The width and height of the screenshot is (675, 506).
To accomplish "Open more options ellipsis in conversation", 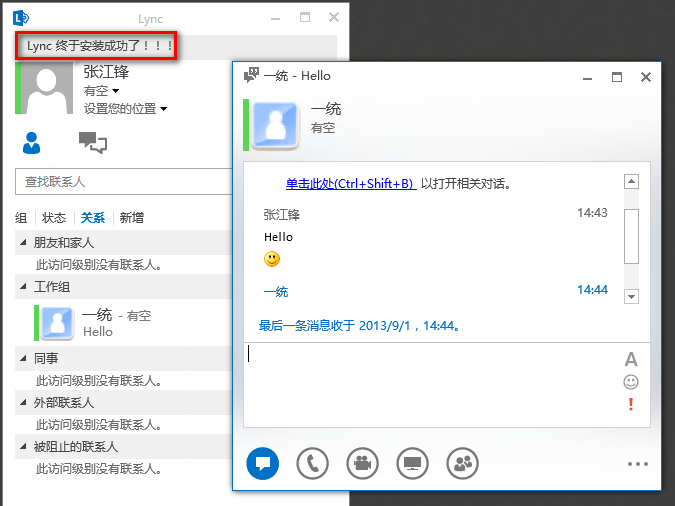I will [x=638, y=464].
